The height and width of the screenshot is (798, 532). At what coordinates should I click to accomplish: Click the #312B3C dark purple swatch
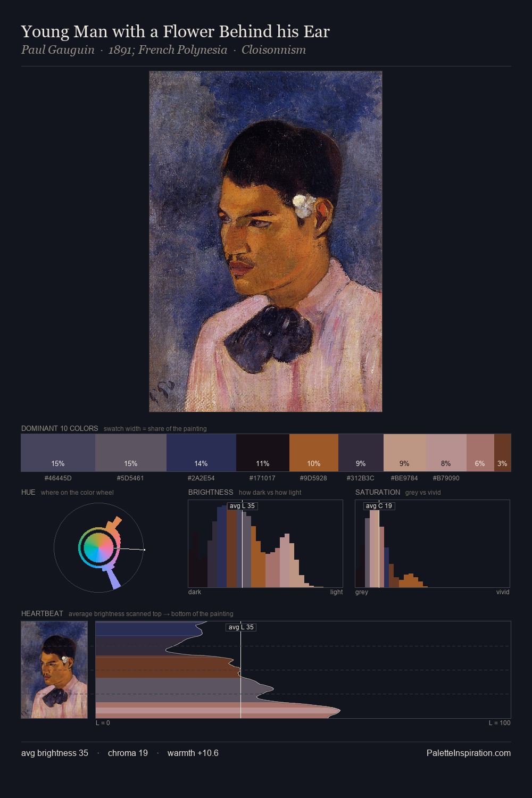(361, 453)
